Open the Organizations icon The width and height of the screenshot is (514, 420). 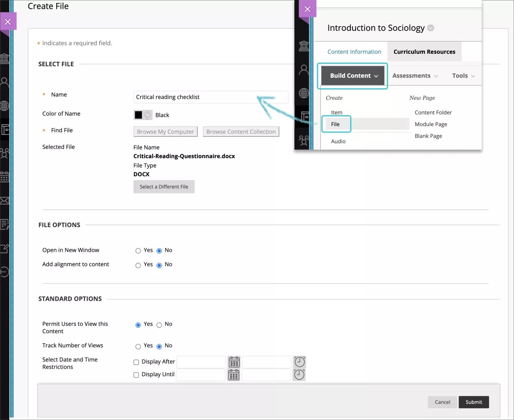pyautogui.click(x=5, y=154)
